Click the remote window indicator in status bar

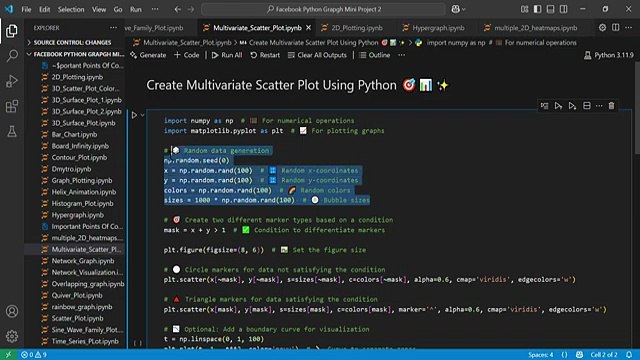[9, 355]
